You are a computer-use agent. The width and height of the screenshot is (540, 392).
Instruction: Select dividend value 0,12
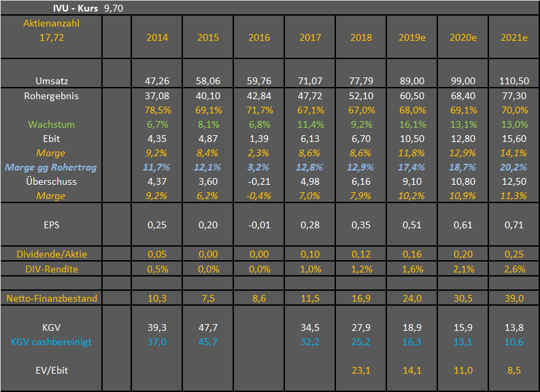click(x=361, y=254)
